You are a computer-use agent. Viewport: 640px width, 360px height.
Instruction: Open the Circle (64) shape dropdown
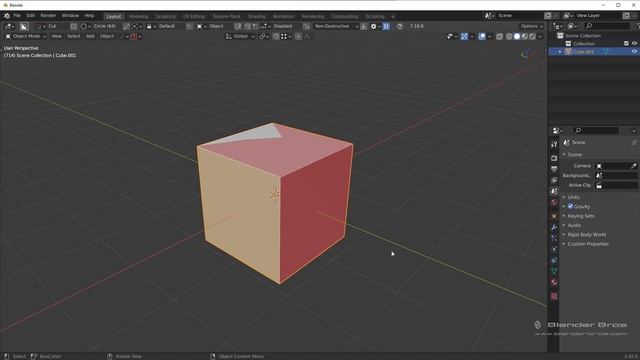click(99, 26)
